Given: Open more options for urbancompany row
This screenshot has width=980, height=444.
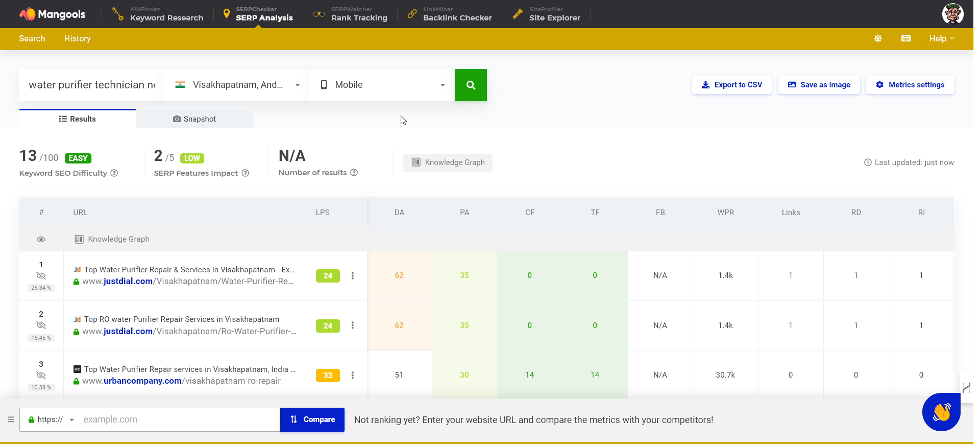Looking at the screenshot, I should coord(353,376).
